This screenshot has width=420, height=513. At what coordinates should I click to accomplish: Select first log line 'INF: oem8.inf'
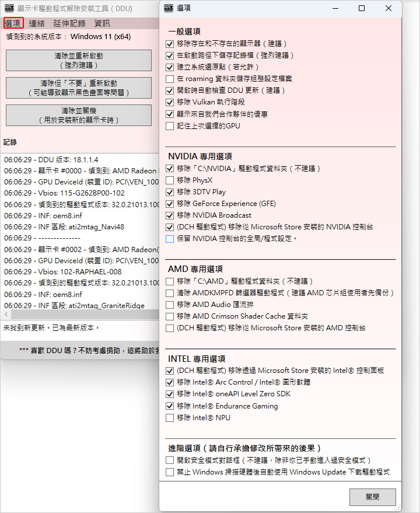(43, 215)
